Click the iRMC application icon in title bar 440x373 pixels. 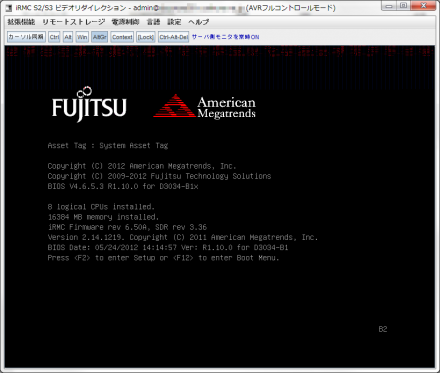tap(9, 8)
